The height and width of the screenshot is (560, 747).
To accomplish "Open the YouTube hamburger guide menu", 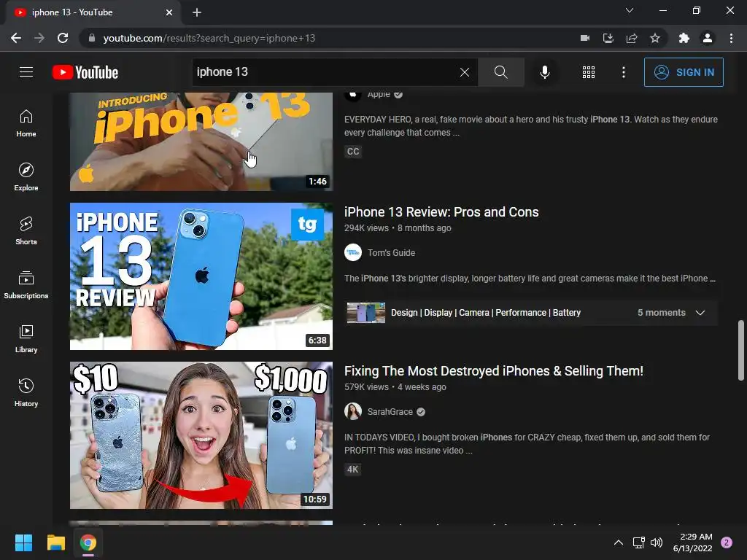I will click(x=26, y=72).
